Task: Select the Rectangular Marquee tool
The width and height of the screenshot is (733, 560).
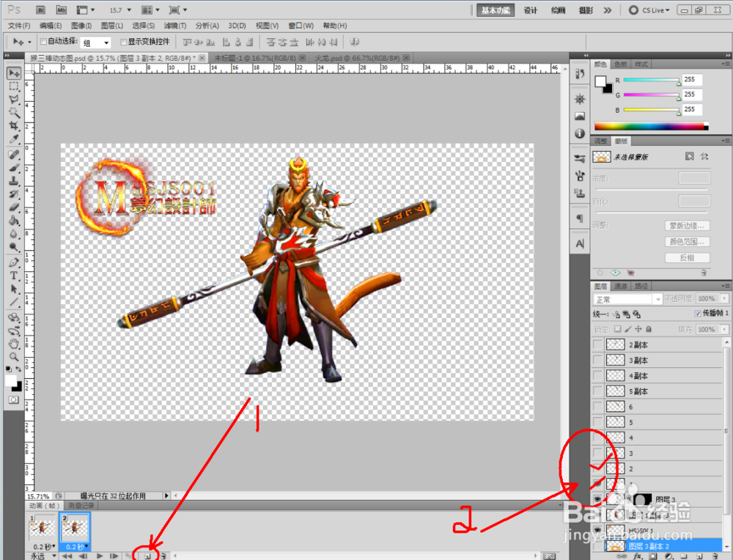Action: (x=14, y=86)
